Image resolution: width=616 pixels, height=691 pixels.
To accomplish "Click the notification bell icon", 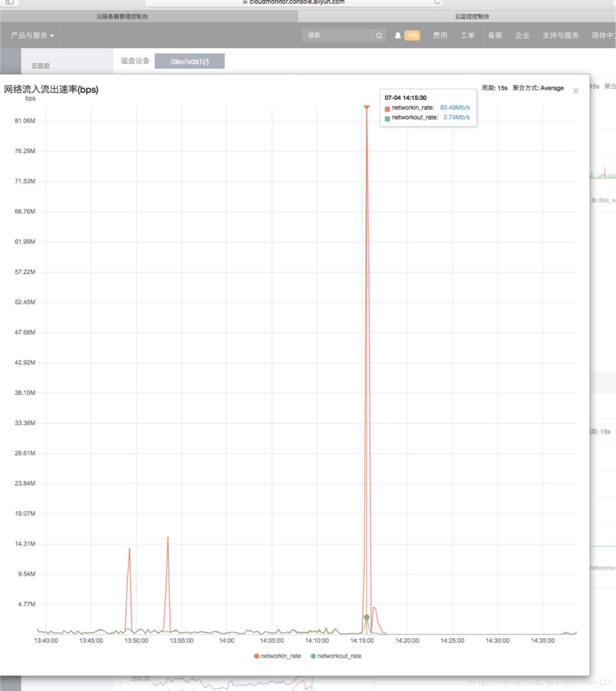I will (398, 35).
